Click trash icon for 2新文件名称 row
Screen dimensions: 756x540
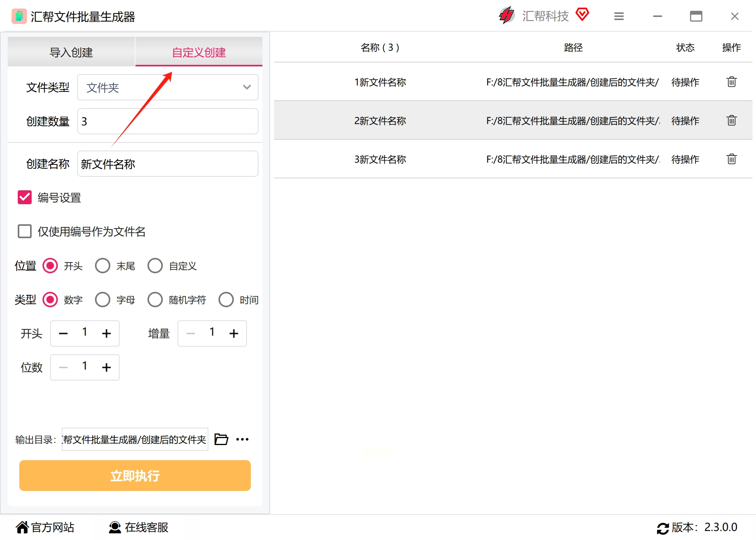coord(731,120)
